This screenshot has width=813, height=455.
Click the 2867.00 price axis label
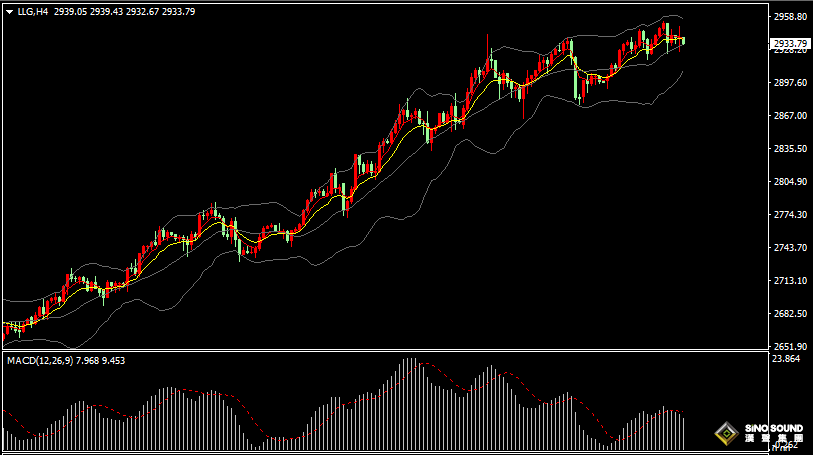point(790,116)
